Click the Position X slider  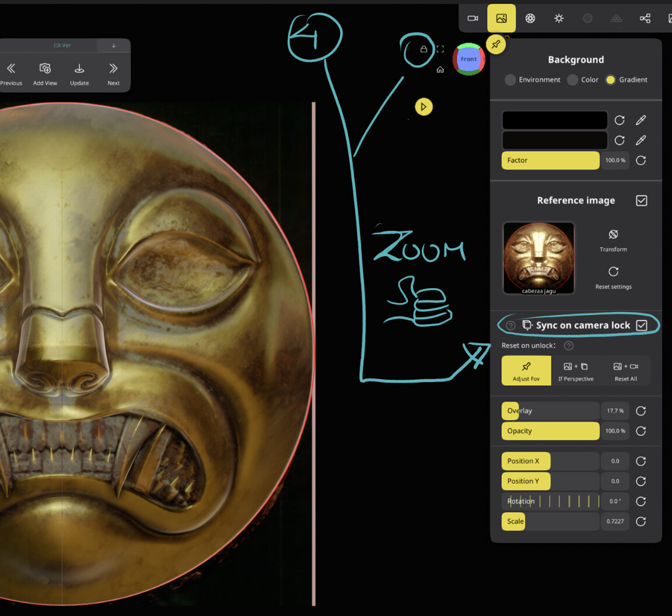click(x=550, y=461)
